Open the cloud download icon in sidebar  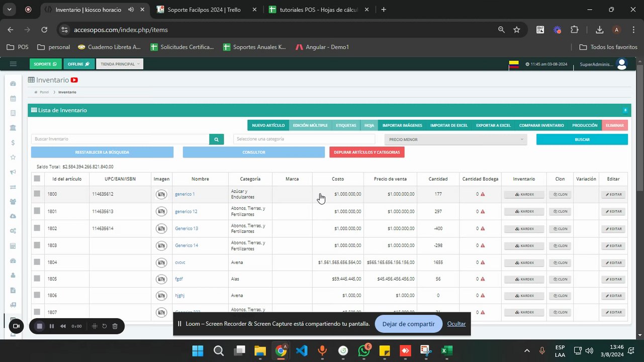[x=13, y=216]
